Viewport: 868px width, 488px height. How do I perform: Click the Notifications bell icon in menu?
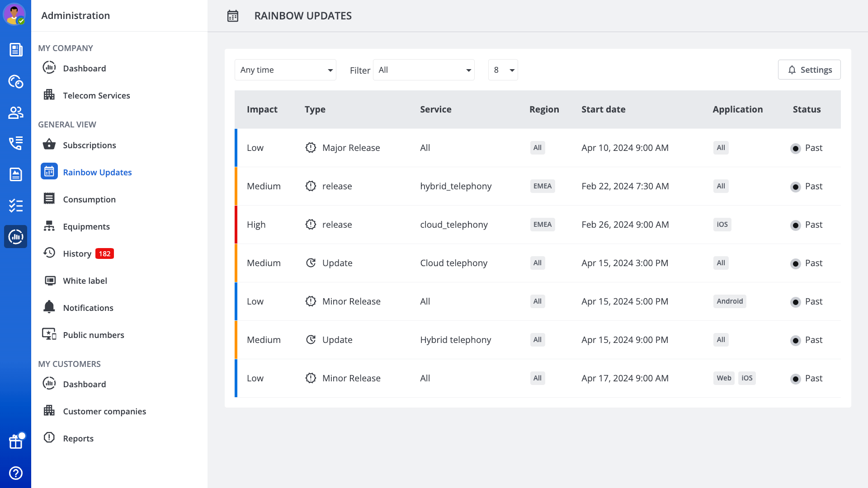pyautogui.click(x=49, y=307)
